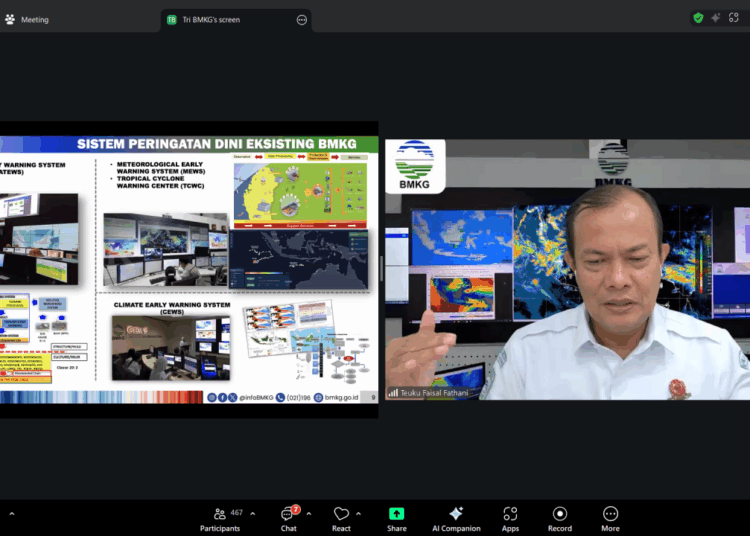Click Teuku Faisal Fathani name label
The image size is (750, 536).
[x=434, y=393]
